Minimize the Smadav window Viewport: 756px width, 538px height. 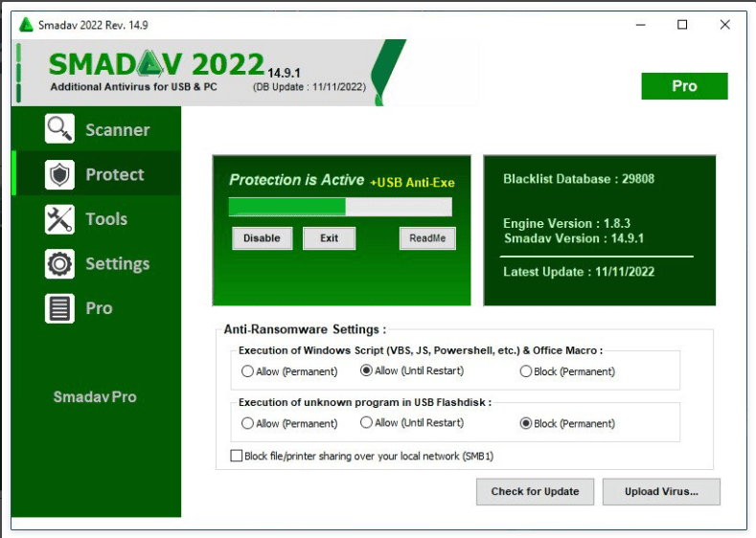640,25
